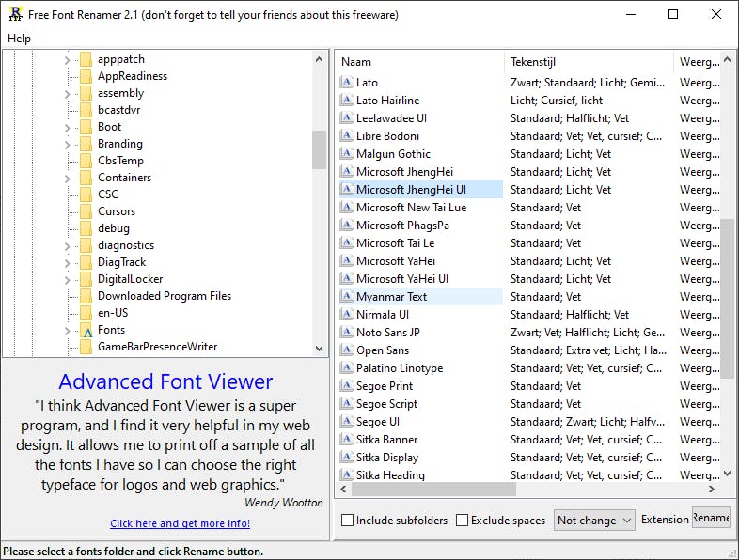Click the font icon beside Libre Bodoni
739x560 pixels.
click(346, 136)
